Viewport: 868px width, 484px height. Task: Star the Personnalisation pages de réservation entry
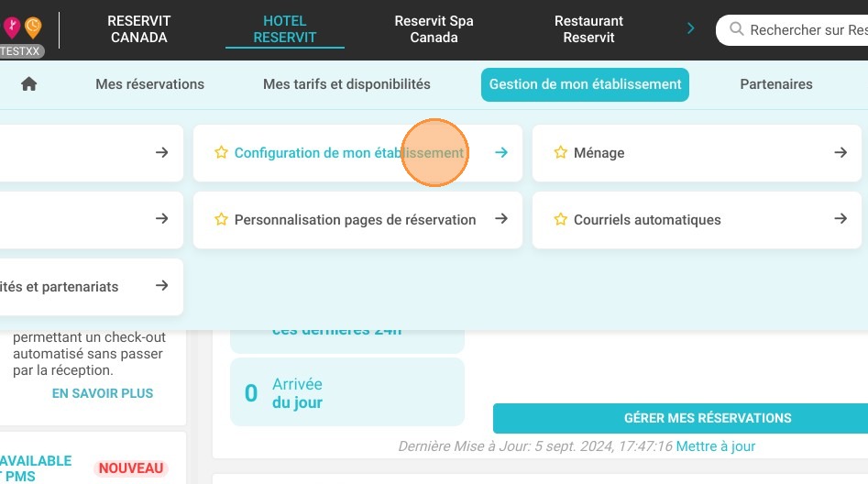coord(221,219)
